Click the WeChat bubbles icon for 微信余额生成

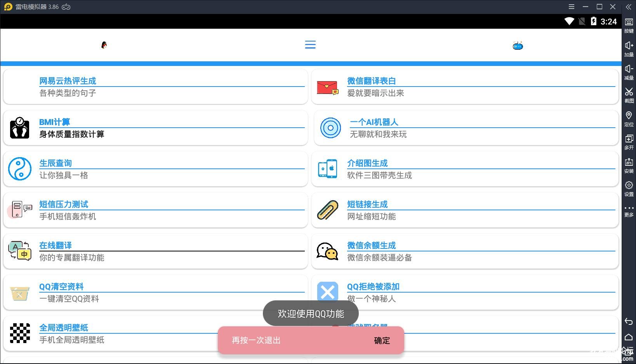(x=327, y=251)
